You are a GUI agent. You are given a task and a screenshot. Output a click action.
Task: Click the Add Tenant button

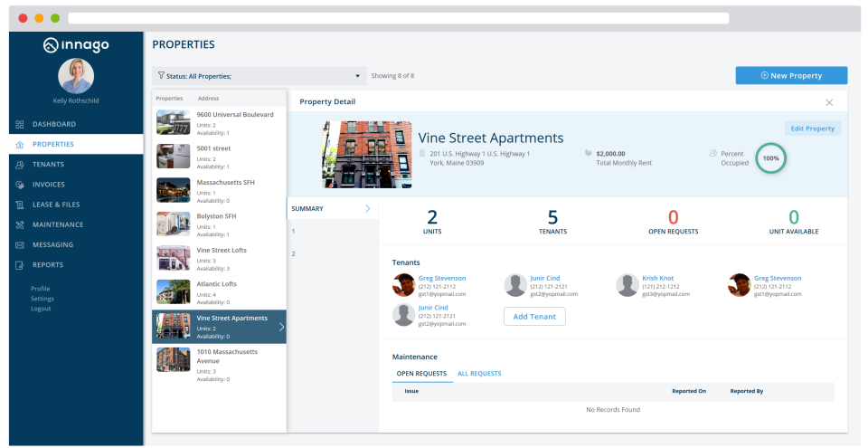(534, 317)
